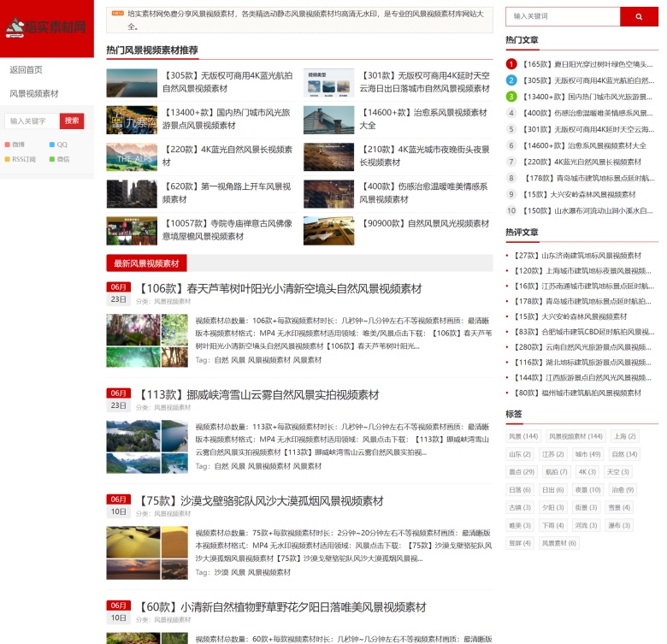Select tag 风景视频素材 (144)
Screen dimensions: 667x644
[576, 436]
